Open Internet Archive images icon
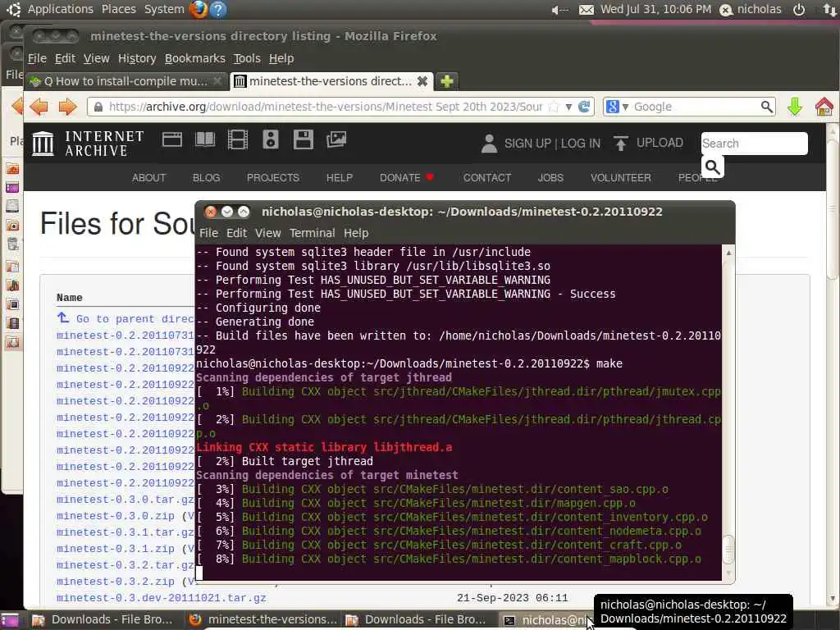This screenshot has width=840, height=630. pyautogui.click(x=336, y=139)
